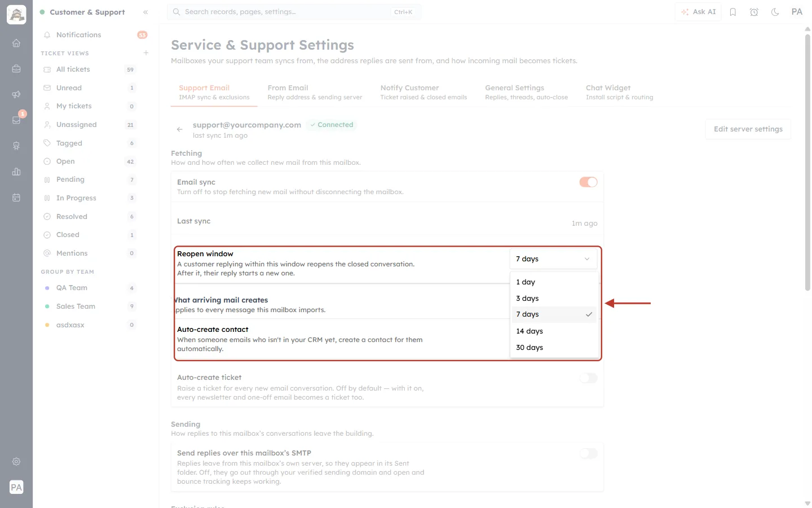Click the Ask AI button
Image resolution: width=812 pixels, height=508 pixels.
click(698, 12)
